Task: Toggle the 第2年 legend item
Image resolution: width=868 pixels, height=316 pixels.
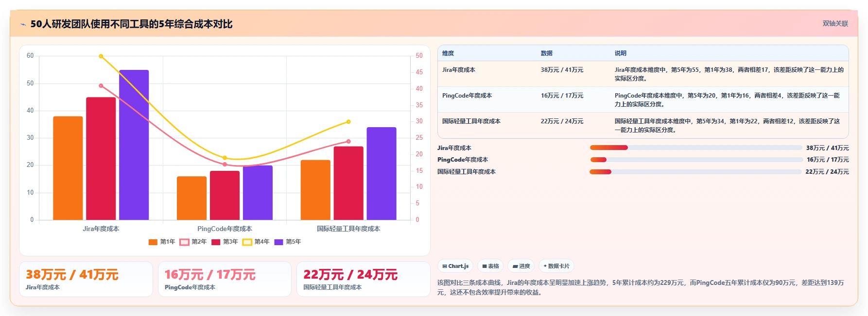Action: 193,242
